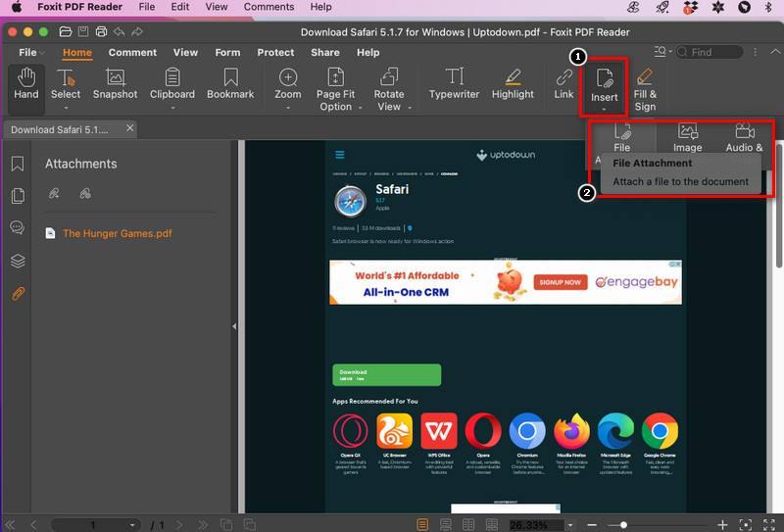Click the Find search field
The height and width of the screenshot is (532, 784).
[x=710, y=52]
